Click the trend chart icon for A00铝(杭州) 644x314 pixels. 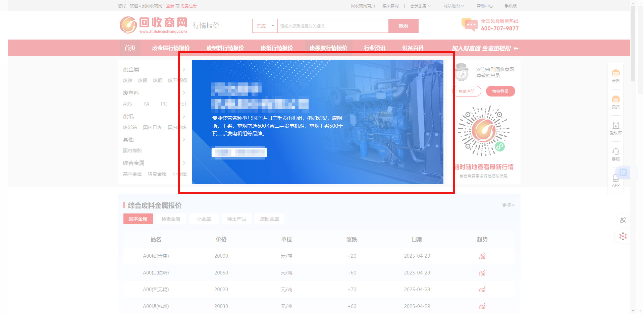click(482, 306)
